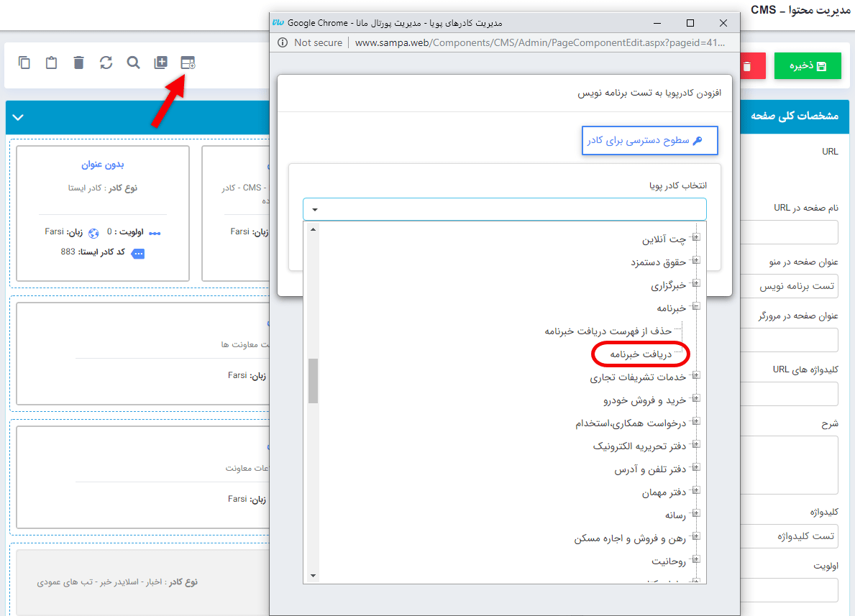
Task: Select the circled دریافت خبرنامه tree item
Action: click(x=641, y=354)
